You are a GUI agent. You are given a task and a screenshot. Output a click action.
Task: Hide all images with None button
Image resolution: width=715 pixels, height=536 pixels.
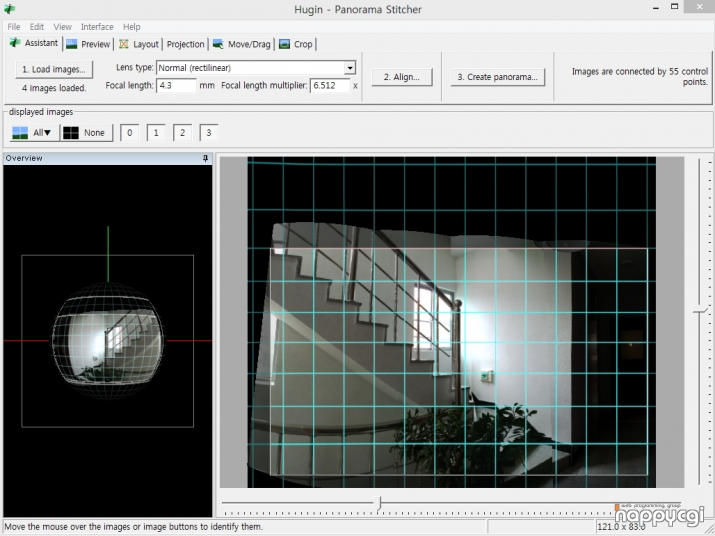click(86, 133)
